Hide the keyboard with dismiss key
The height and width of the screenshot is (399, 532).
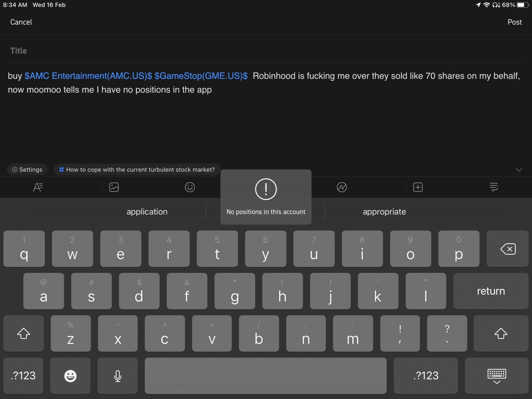pos(497,376)
